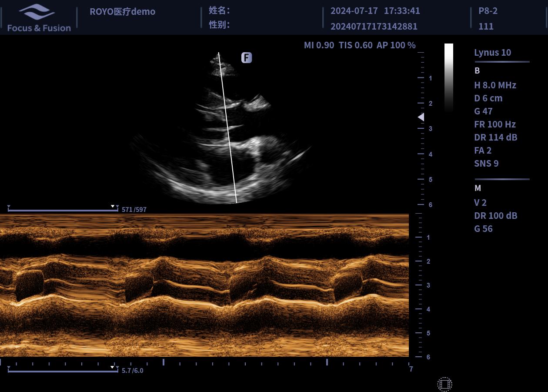Screen dimensions: 548x392
Task: Click the cine film icon at bottom right
Action: (x=444, y=384)
